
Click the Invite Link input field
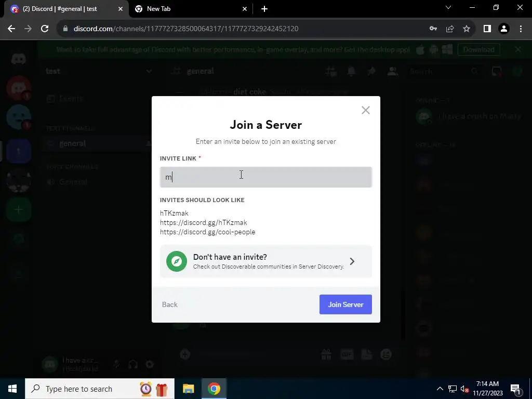pyautogui.click(x=265, y=177)
